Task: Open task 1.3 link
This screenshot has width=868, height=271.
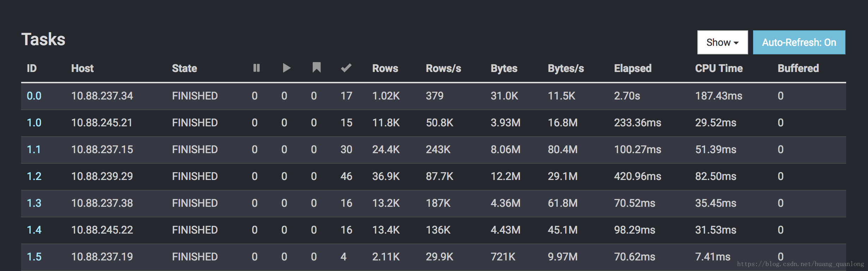Action: (x=34, y=203)
